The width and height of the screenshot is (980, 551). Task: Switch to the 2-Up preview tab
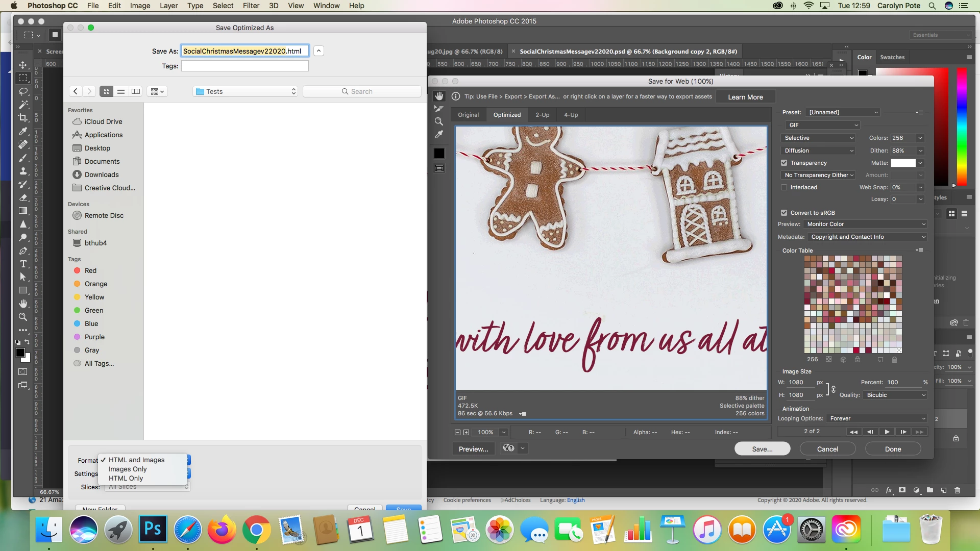[x=542, y=115]
